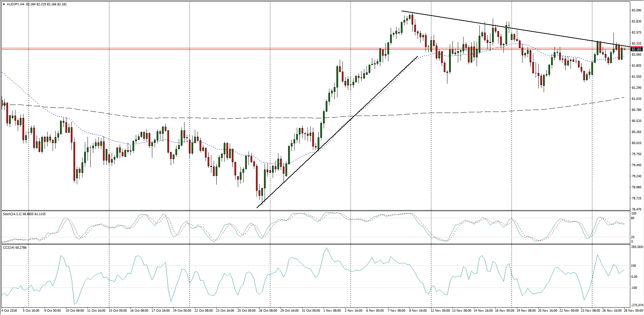
Task: Click the 1 Nov 08:00 time label
Action: pos(332,310)
